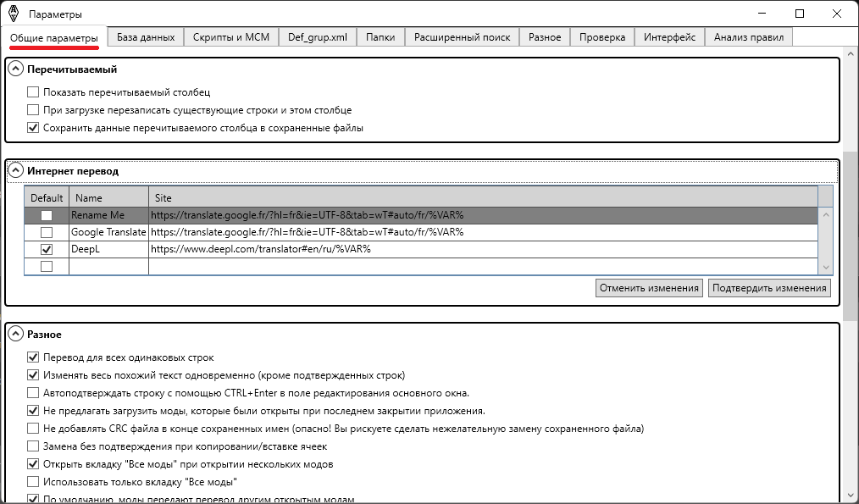Viewport: 859px width, 504px height.
Task: Collapse the Разное section chevron
Action: tap(15, 335)
